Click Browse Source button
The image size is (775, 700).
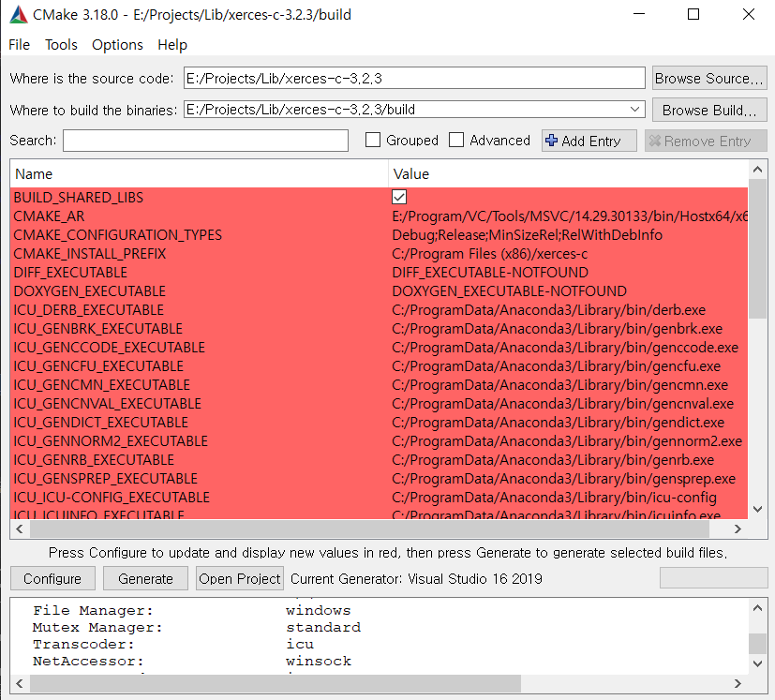(708, 79)
